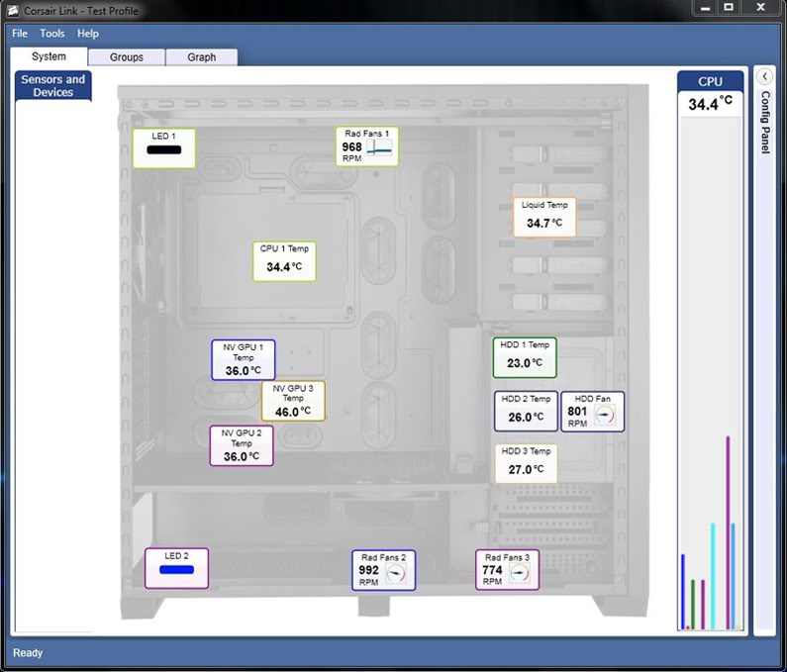The width and height of the screenshot is (787, 672).
Task: Close the Corsair Link window
Action: click(761, 8)
